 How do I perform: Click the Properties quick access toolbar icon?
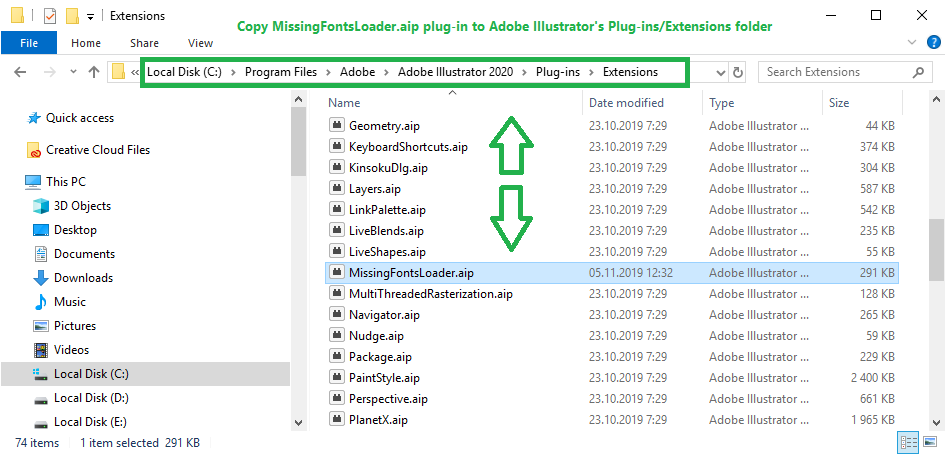click(50, 16)
